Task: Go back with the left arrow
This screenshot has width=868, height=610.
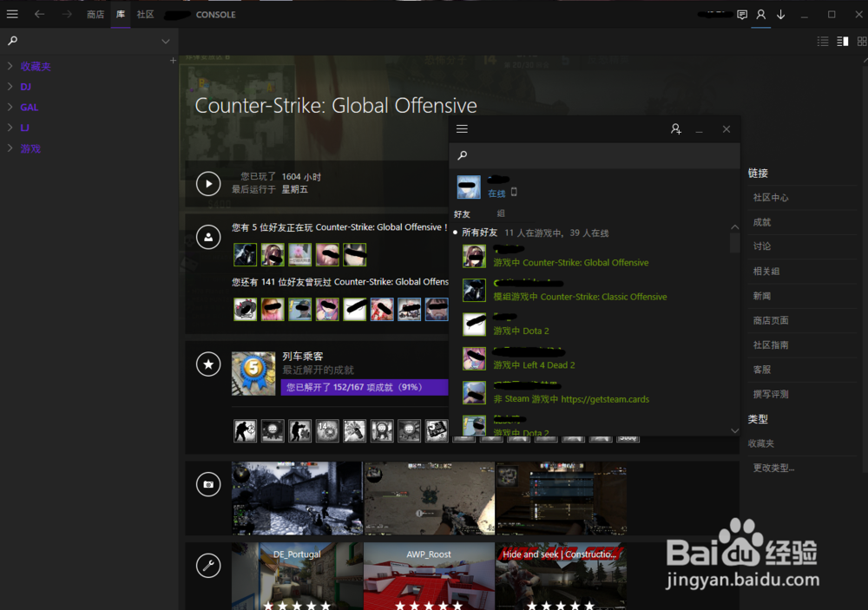Action: pyautogui.click(x=39, y=15)
